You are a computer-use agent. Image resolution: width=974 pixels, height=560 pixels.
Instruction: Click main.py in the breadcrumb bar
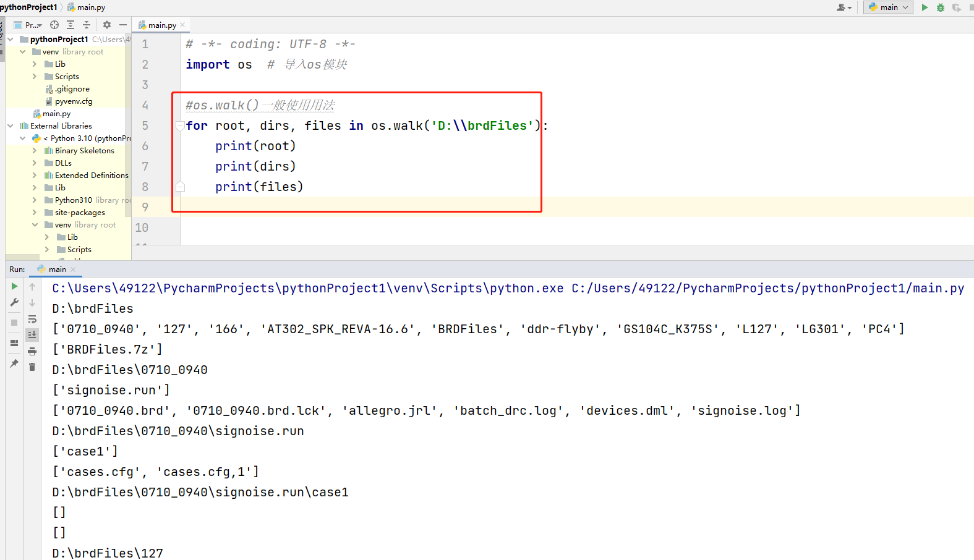point(87,7)
